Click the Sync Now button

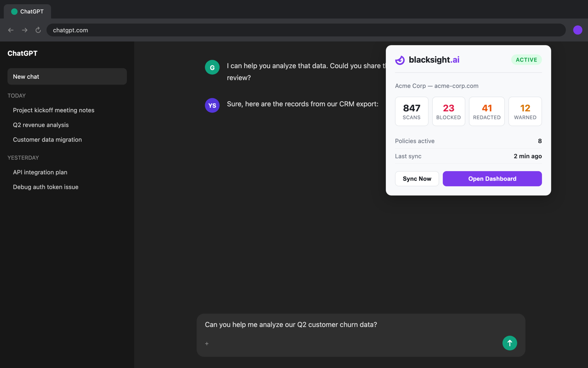click(x=417, y=178)
